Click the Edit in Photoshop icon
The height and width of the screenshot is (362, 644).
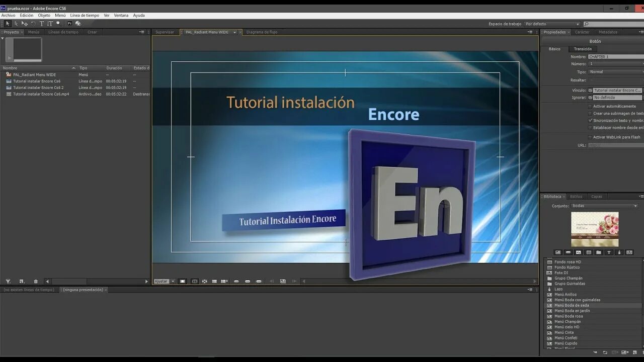pos(69,24)
